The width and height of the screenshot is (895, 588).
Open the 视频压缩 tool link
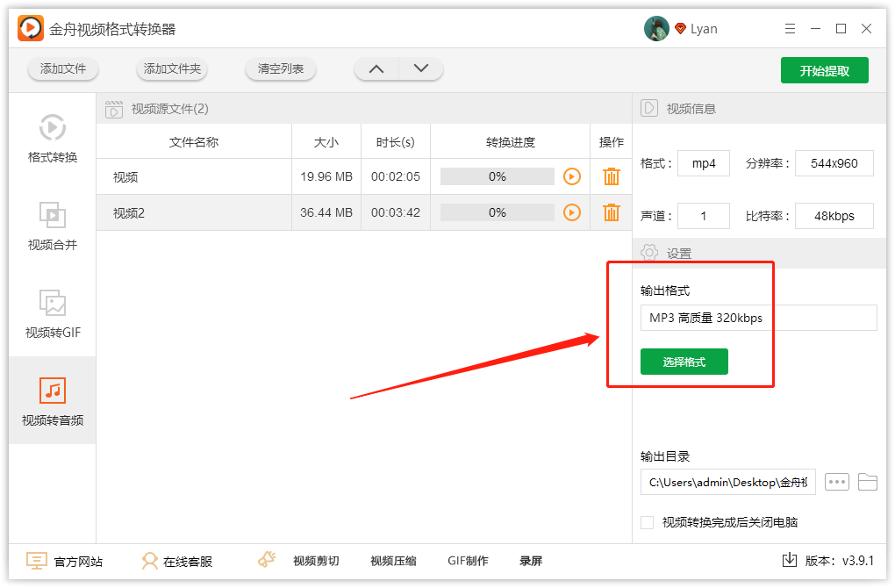[393, 561]
